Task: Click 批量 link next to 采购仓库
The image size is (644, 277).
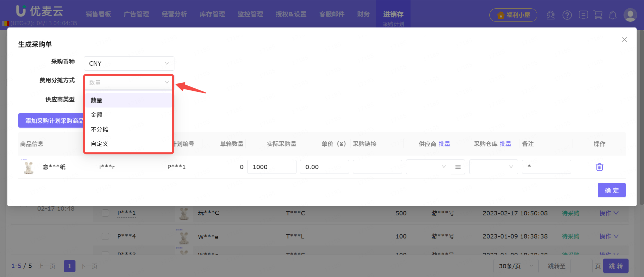Action: coord(505,144)
